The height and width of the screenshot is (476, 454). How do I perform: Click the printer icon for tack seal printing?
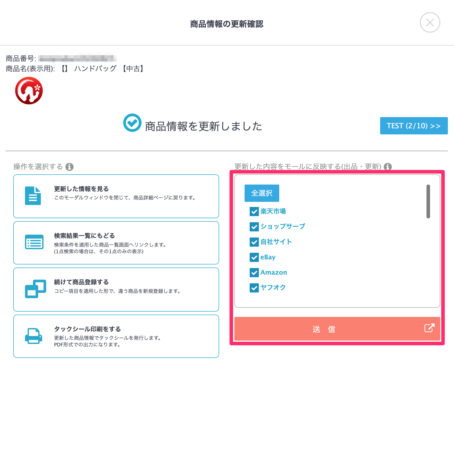[33, 336]
